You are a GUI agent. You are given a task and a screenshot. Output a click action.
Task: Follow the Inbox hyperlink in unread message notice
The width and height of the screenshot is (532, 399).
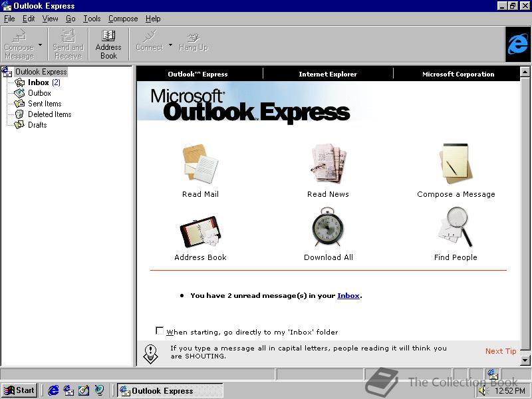pos(348,295)
